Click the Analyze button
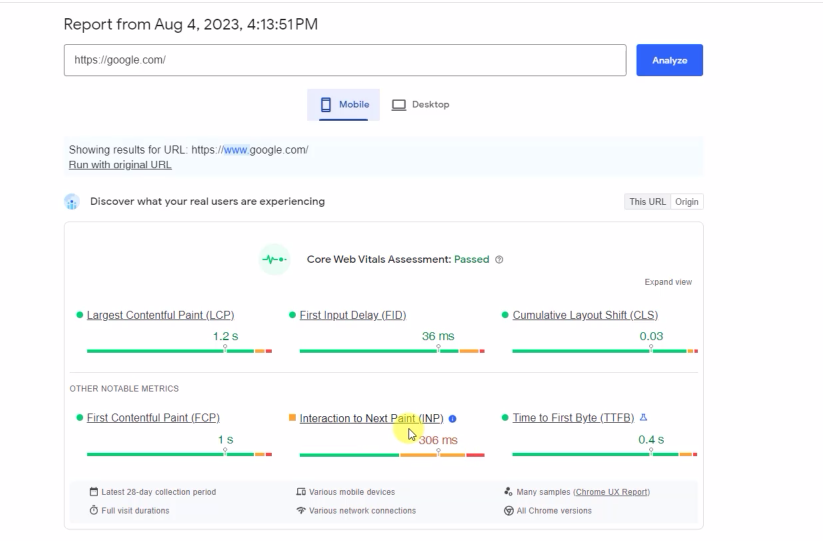This screenshot has height=541, width=823. (669, 60)
